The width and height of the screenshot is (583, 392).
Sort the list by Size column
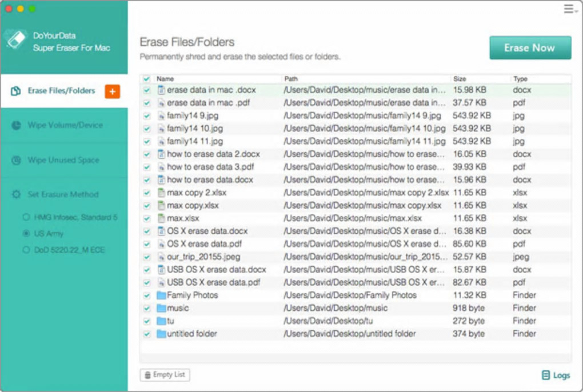(460, 79)
